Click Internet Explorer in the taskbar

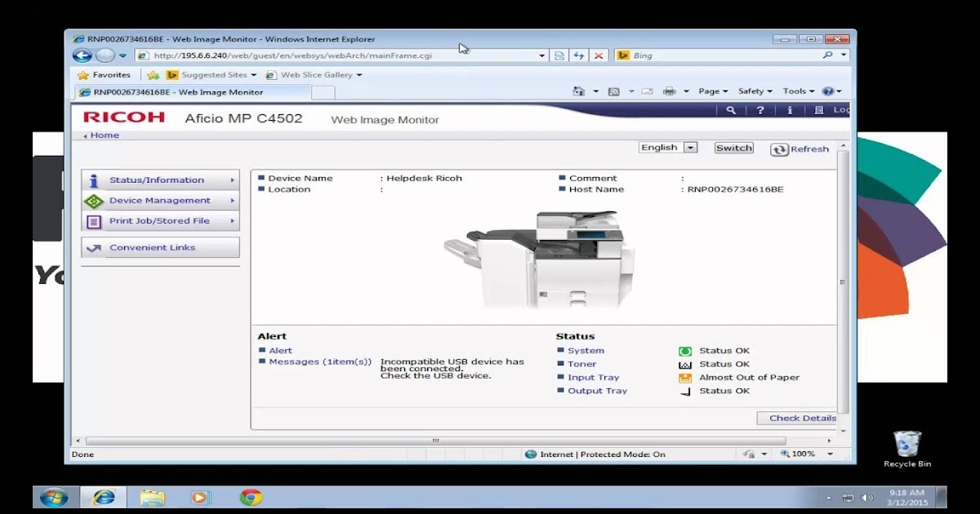[105, 497]
